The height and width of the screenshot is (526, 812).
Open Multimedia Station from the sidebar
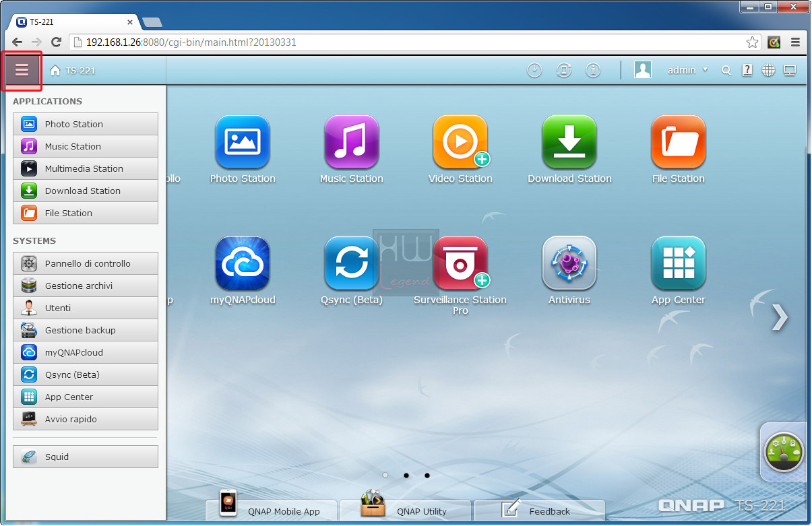coord(86,168)
